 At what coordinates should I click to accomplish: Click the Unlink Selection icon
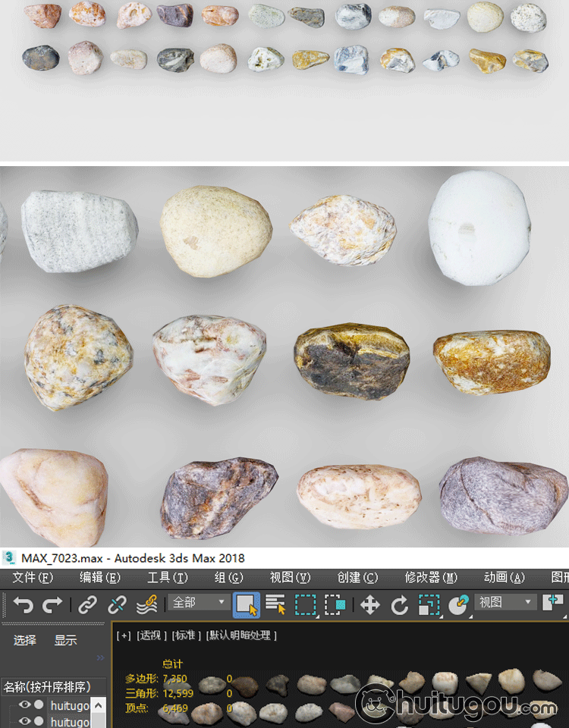point(117,604)
